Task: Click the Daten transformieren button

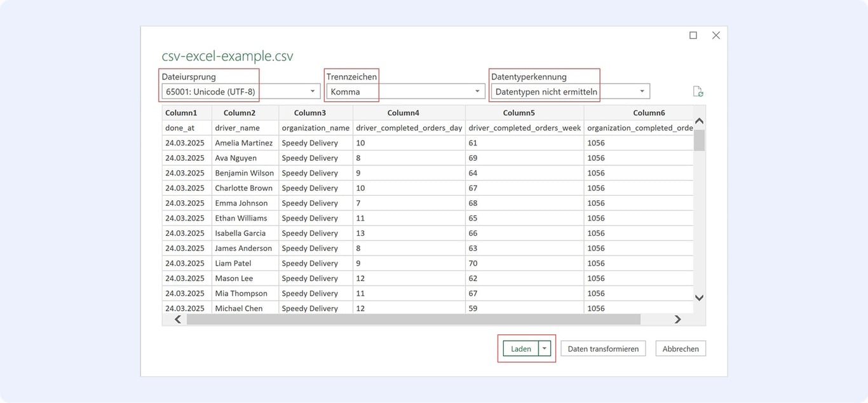Action: pyautogui.click(x=603, y=348)
